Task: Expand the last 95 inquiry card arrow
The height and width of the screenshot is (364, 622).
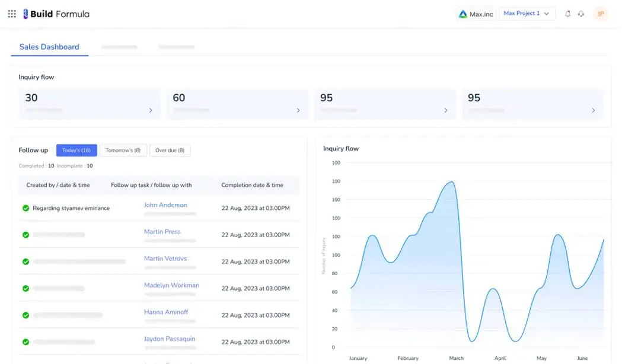Action: pos(593,110)
